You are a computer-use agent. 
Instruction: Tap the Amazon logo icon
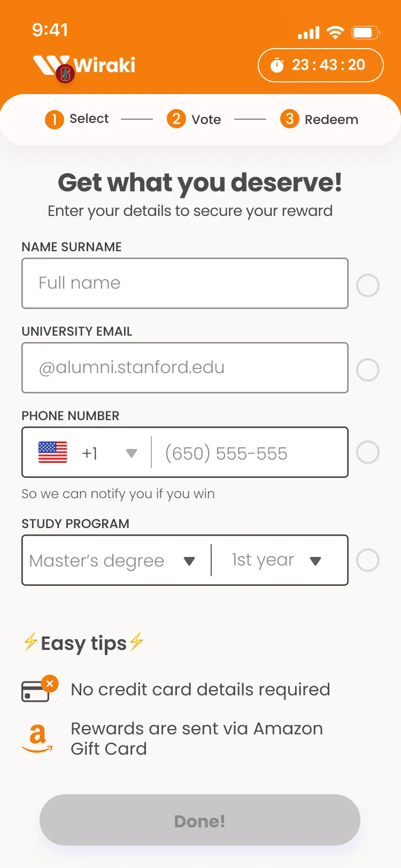point(37,739)
